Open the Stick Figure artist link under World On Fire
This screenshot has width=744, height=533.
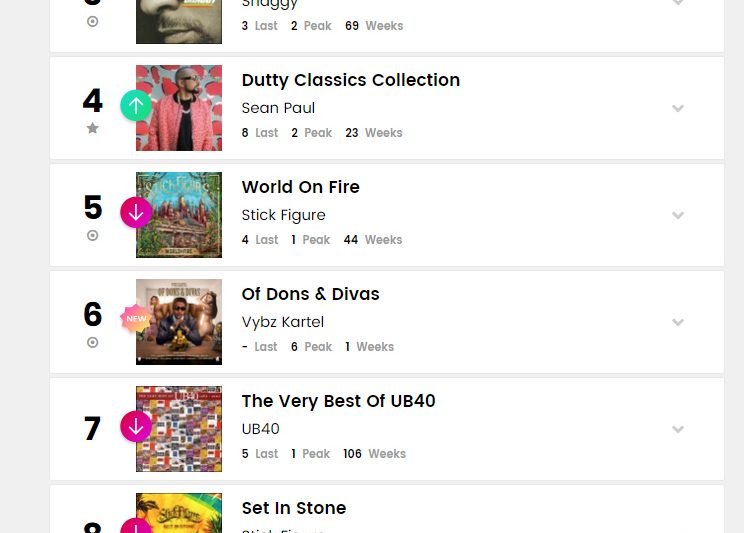coord(283,215)
